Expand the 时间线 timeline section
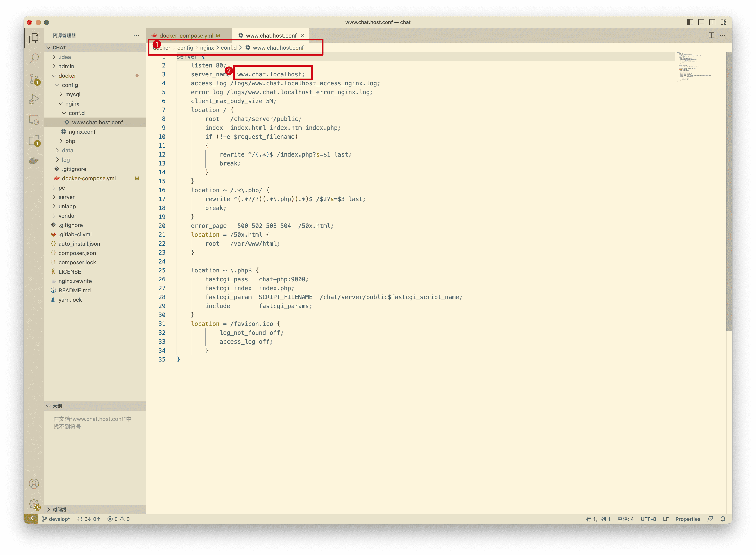 pos(95,510)
